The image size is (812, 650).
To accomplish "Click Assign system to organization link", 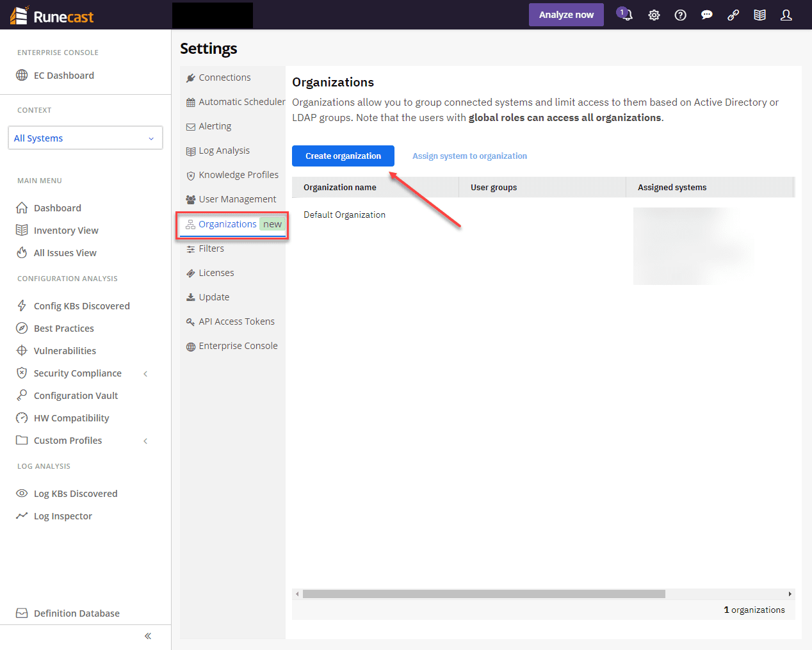I will (469, 156).
